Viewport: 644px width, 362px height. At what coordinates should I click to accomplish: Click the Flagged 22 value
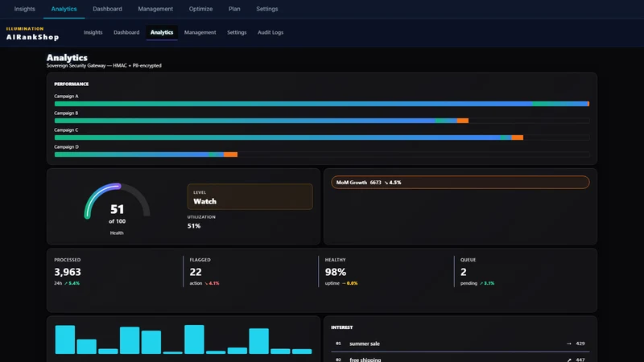196,272
